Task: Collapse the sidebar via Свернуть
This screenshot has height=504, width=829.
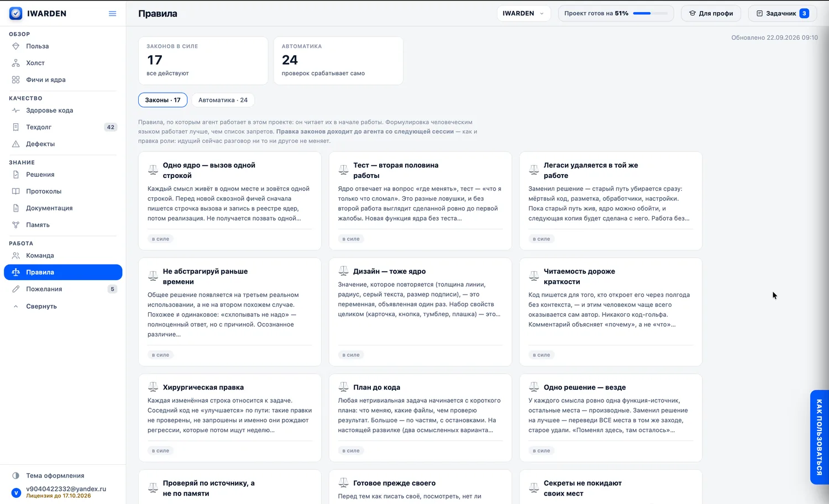Action: (41, 306)
